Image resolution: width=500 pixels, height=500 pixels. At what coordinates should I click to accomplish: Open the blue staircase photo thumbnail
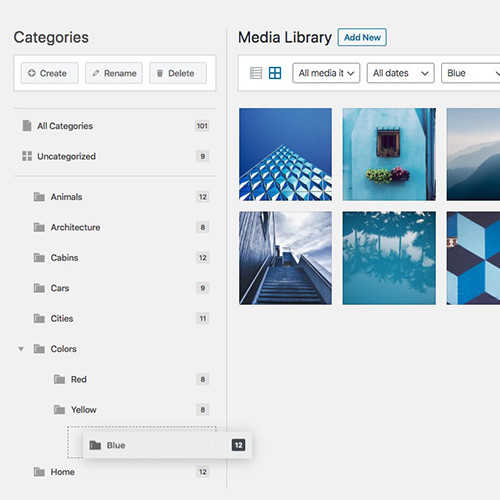pos(285,258)
